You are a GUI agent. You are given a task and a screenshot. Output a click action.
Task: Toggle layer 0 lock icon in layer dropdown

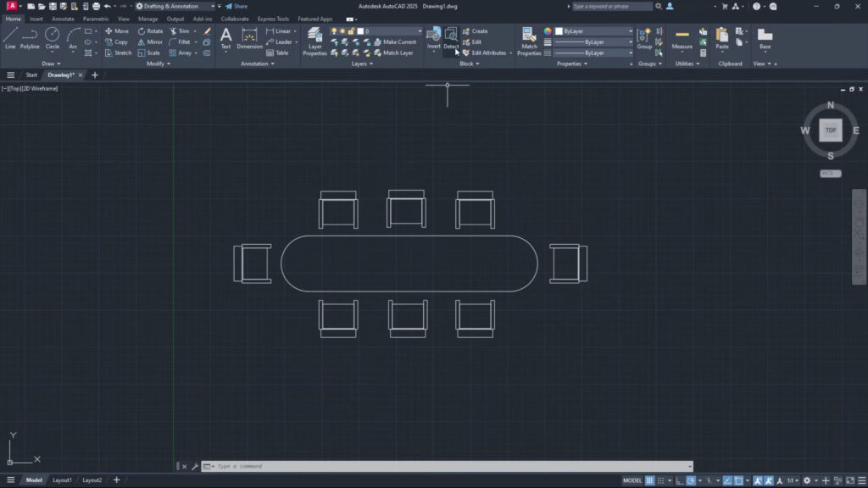[x=351, y=31]
